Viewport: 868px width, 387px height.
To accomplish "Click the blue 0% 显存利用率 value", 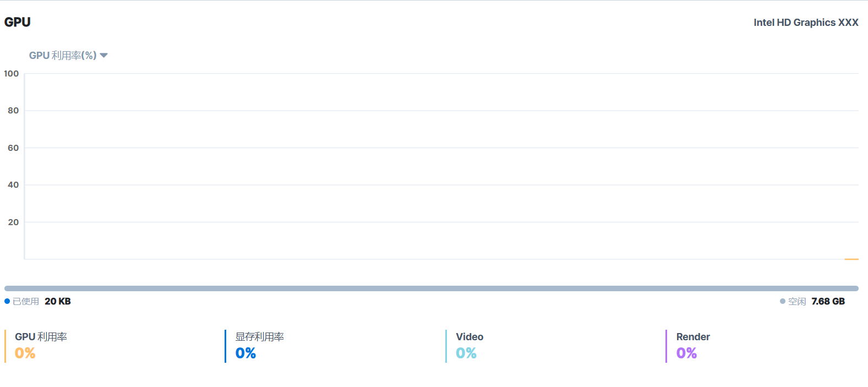I will click(x=246, y=353).
